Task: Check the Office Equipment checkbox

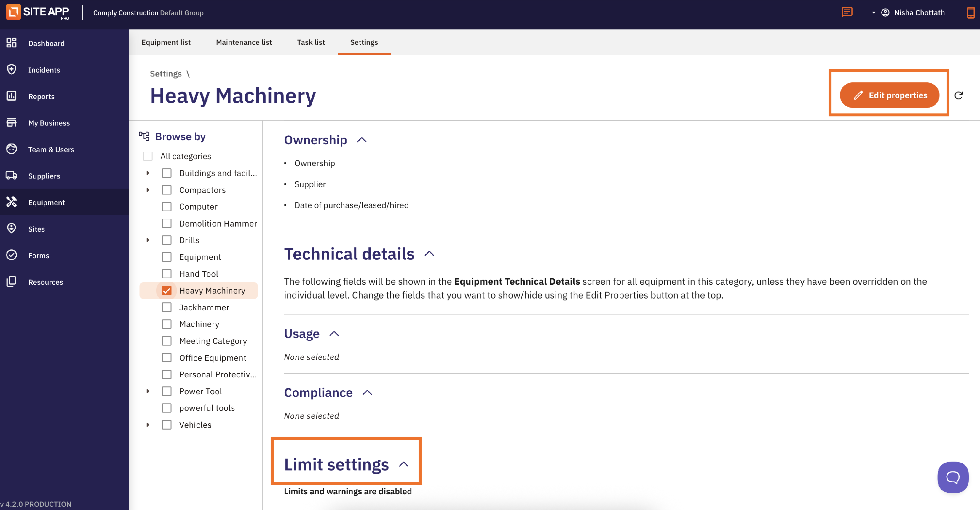Action: (x=167, y=358)
